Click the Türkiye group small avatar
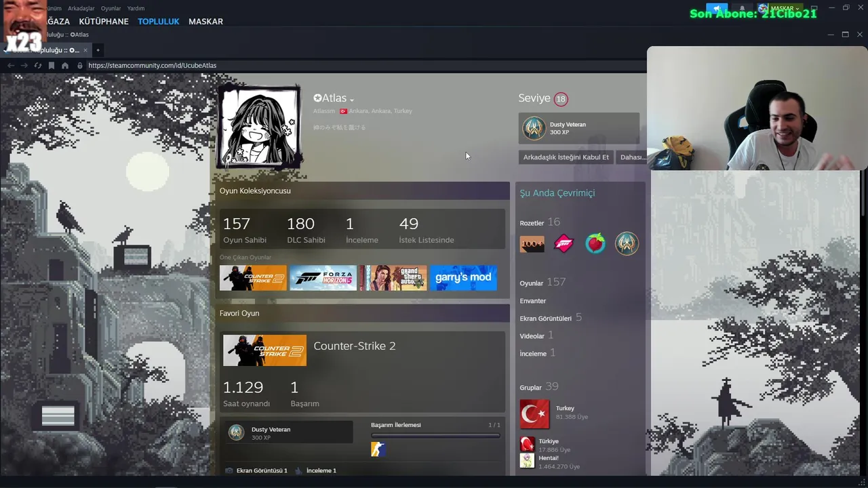 [527, 444]
